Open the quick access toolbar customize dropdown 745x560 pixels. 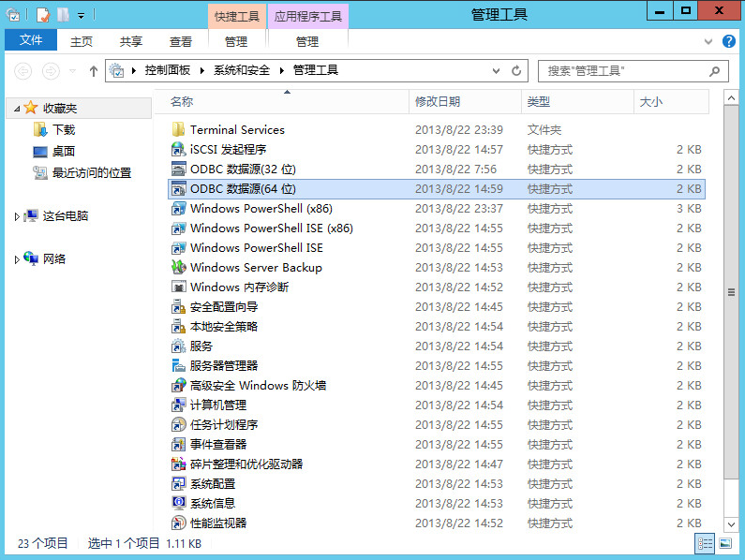82,16
